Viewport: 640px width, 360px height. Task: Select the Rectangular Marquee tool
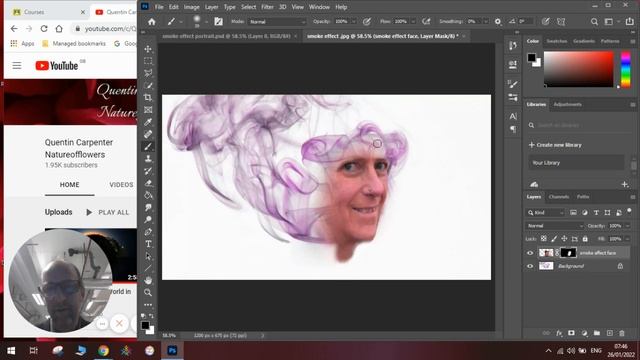pyautogui.click(x=148, y=61)
